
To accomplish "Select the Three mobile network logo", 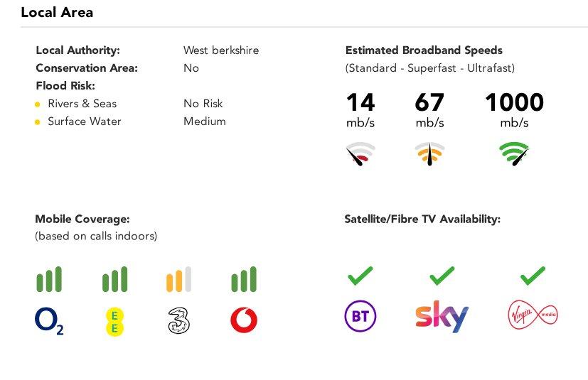I will pyautogui.click(x=179, y=320).
